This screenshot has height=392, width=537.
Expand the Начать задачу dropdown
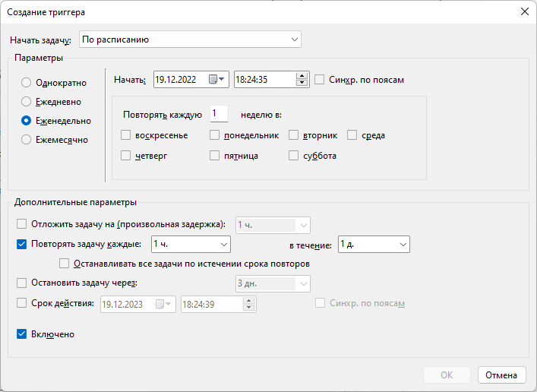click(x=190, y=40)
